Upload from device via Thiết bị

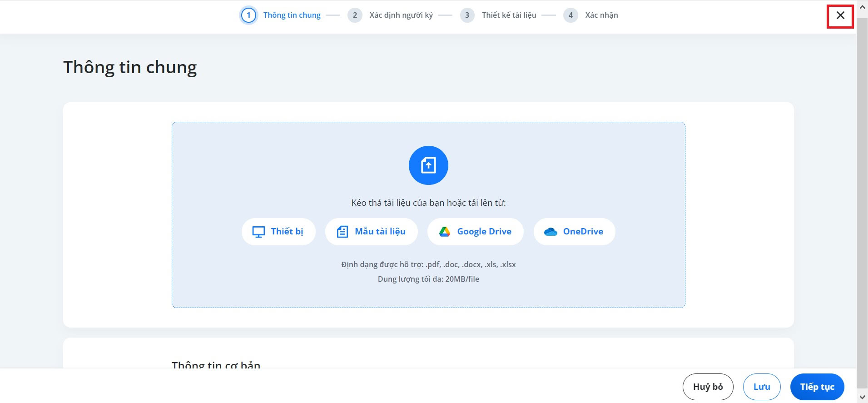tap(278, 232)
